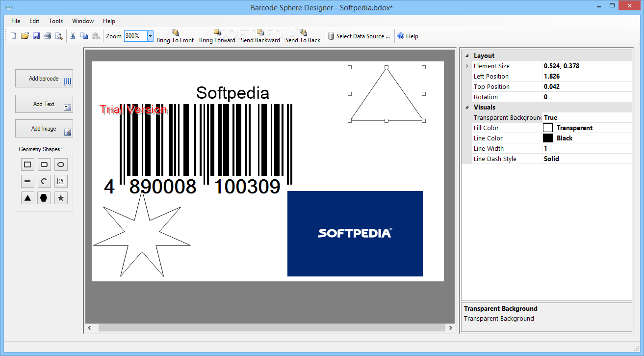Open print preview from the toolbar
This screenshot has width=644, height=356.
(59, 36)
